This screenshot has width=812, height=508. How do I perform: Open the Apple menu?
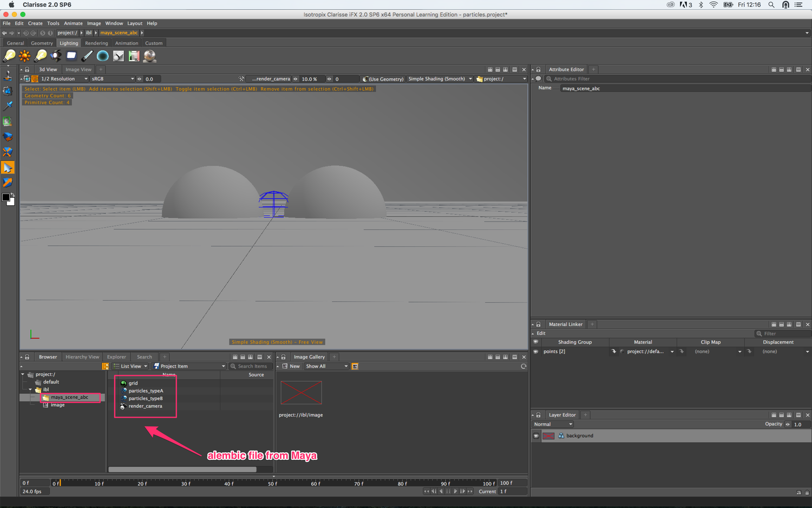click(11, 5)
